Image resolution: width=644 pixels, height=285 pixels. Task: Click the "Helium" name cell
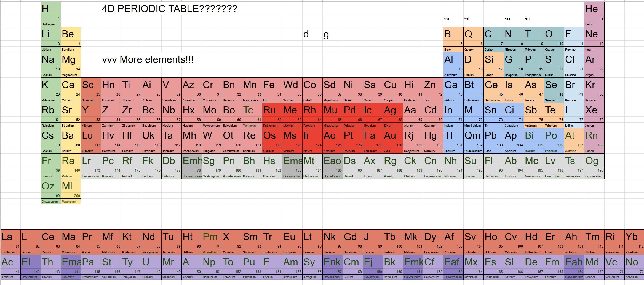click(x=594, y=24)
